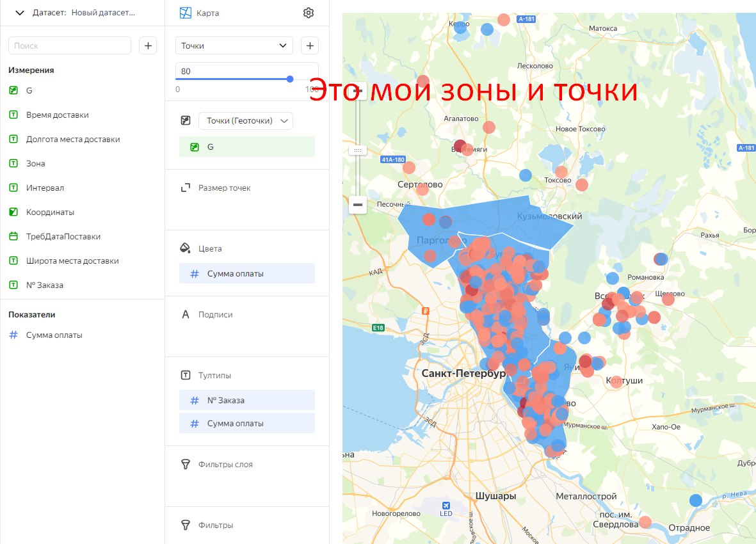Open chart settings gear icon

tap(309, 13)
